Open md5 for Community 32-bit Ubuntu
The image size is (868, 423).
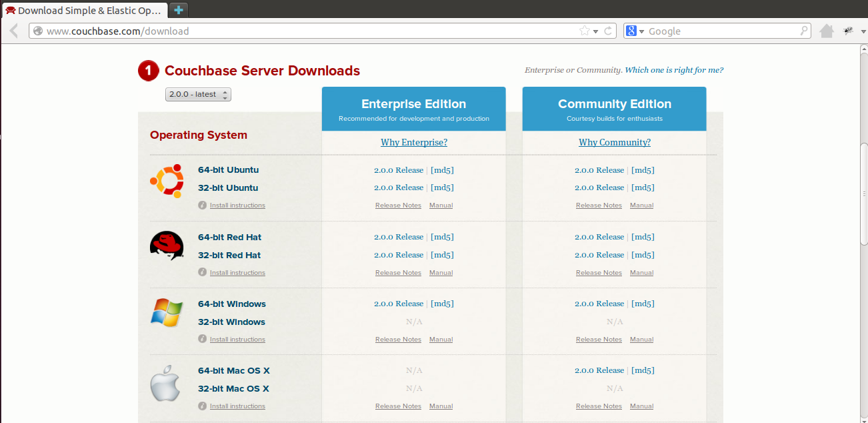[x=643, y=187]
